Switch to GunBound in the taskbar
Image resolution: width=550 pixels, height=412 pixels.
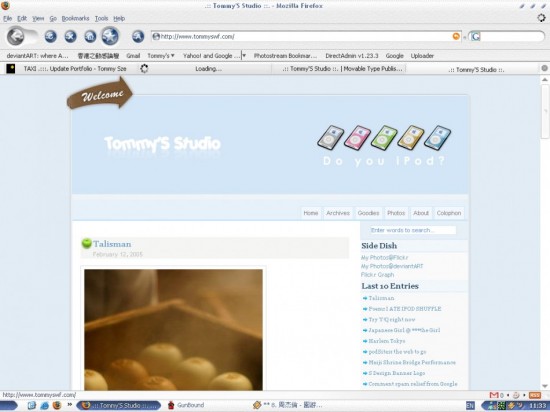[186, 405]
